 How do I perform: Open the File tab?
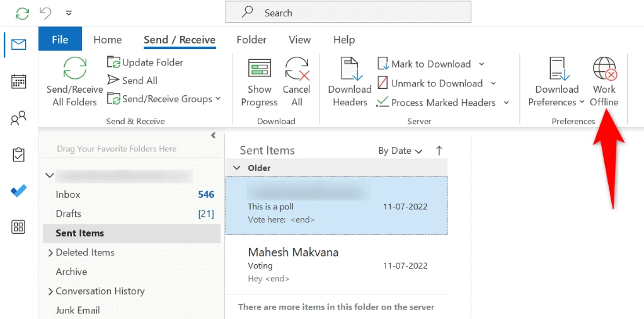[60, 40]
